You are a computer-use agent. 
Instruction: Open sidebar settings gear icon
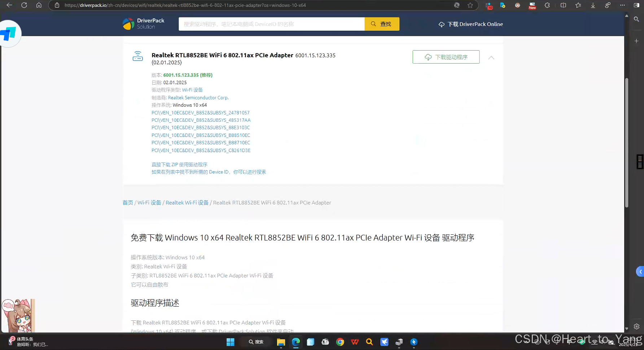[636, 326]
